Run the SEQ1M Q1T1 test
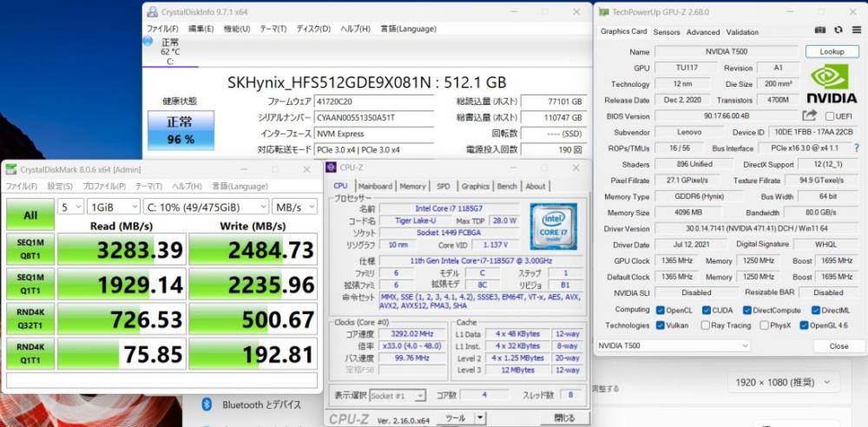This screenshot has width=868, height=427. point(30,284)
